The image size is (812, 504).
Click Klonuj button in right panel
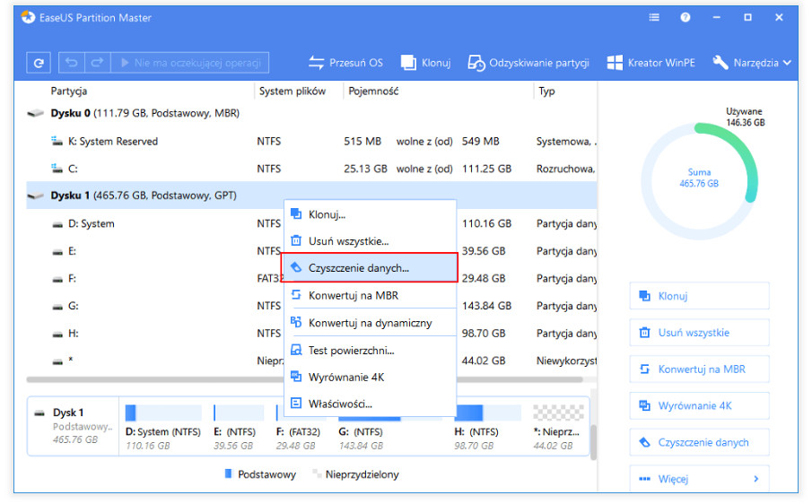pyautogui.click(x=699, y=296)
